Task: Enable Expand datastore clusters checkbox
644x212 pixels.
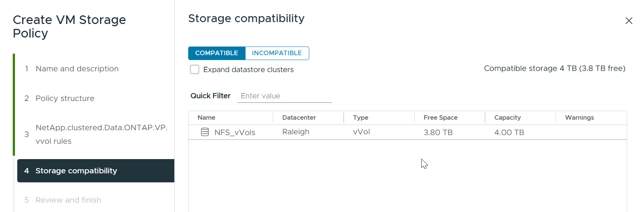Action: pos(195,69)
